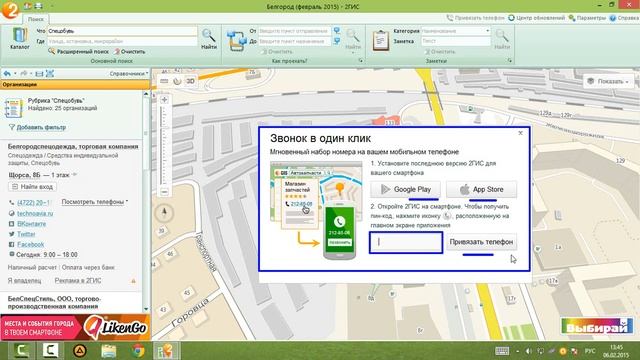Viewport: 640px width, 360px height.
Task: Zoom out with the map minus button
Action: click(x=164, y=192)
